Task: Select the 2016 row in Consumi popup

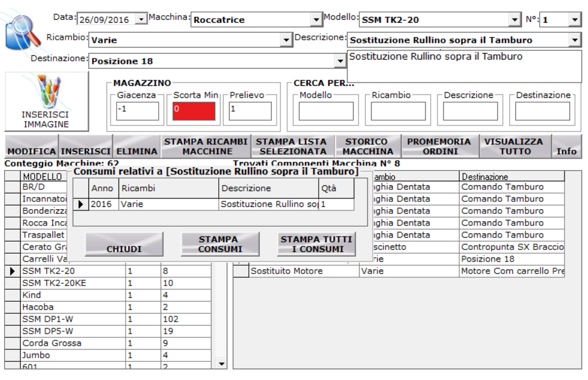Action: click(x=213, y=204)
